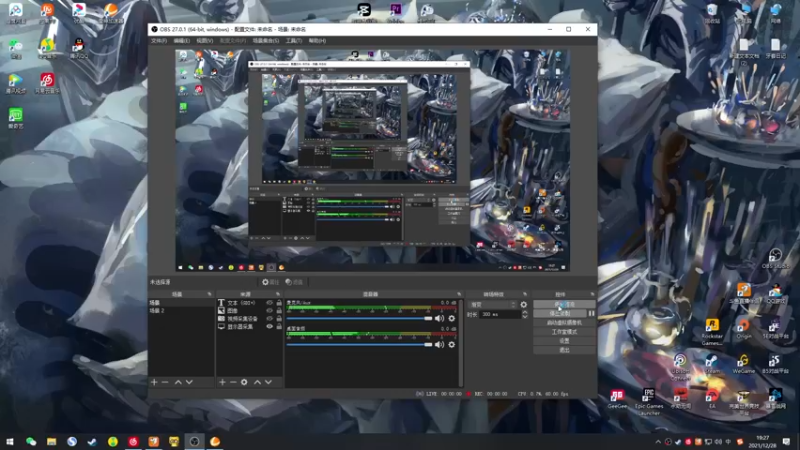Remove selected scene with minus icon
The height and width of the screenshot is (450, 800).
[165, 382]
